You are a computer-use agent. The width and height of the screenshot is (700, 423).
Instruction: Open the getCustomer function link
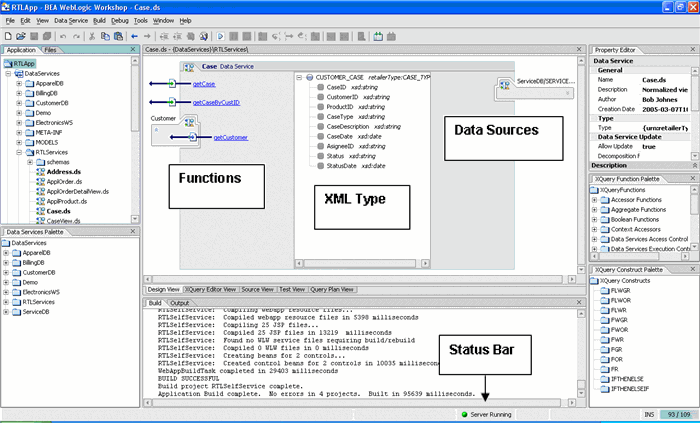click(x=230, y=137)
